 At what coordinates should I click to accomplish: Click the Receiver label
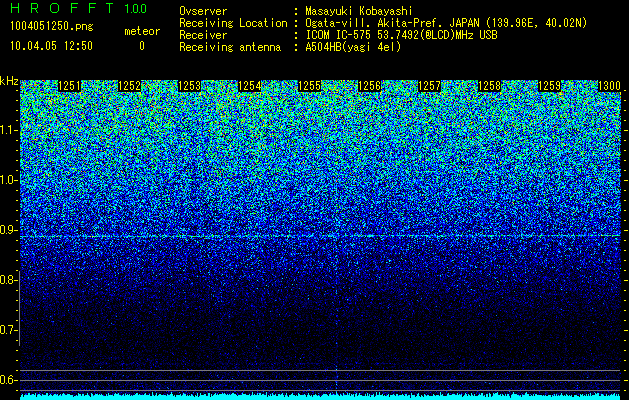[x=203, y=35]
